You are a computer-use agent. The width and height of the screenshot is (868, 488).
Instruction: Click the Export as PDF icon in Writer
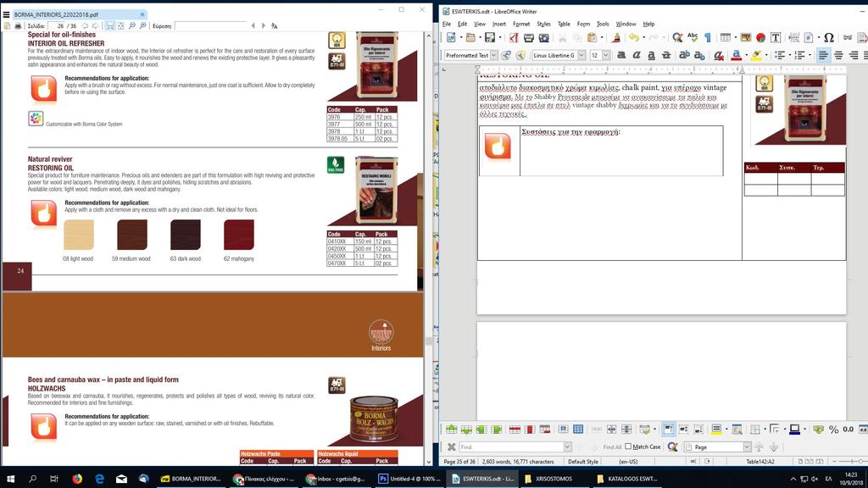(x=514, y=37)
